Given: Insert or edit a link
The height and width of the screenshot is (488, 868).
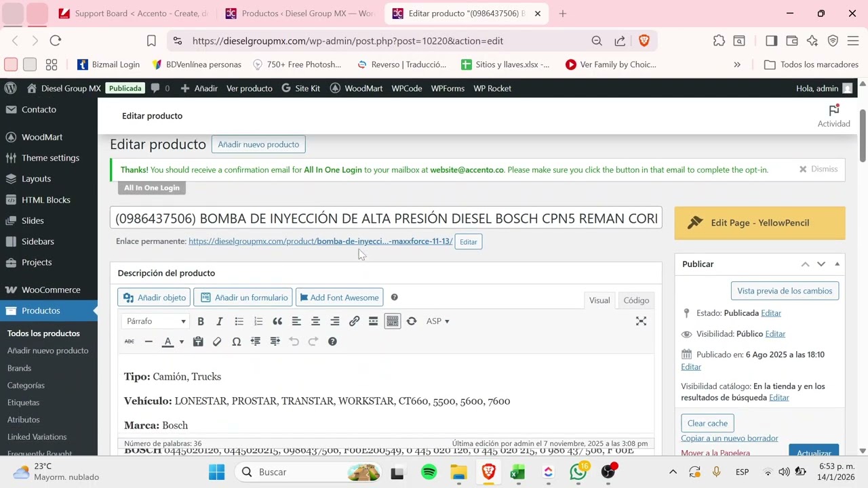Looking at the screenshot, I should pos(354,321).
